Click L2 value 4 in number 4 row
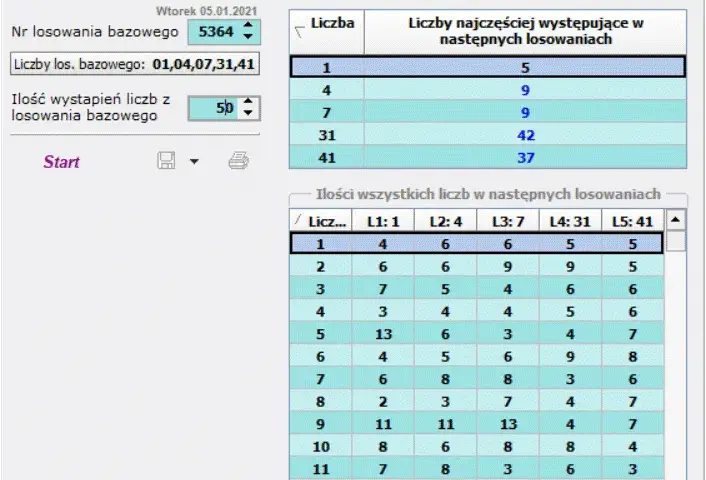Viewport: 706px width, 480px height. pyautogui.click(x=445, y=312)
